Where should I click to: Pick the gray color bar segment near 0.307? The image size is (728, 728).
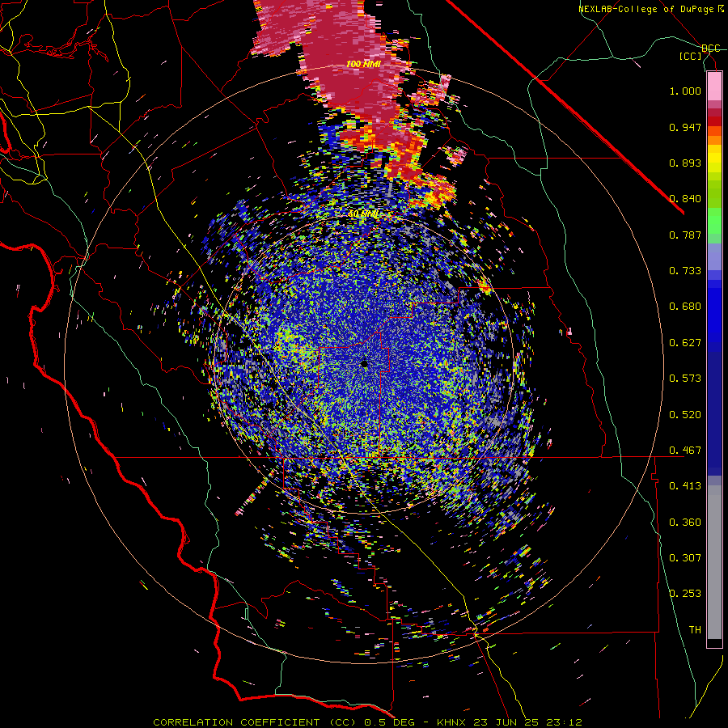pyautogui.click(x=714, y=562)
